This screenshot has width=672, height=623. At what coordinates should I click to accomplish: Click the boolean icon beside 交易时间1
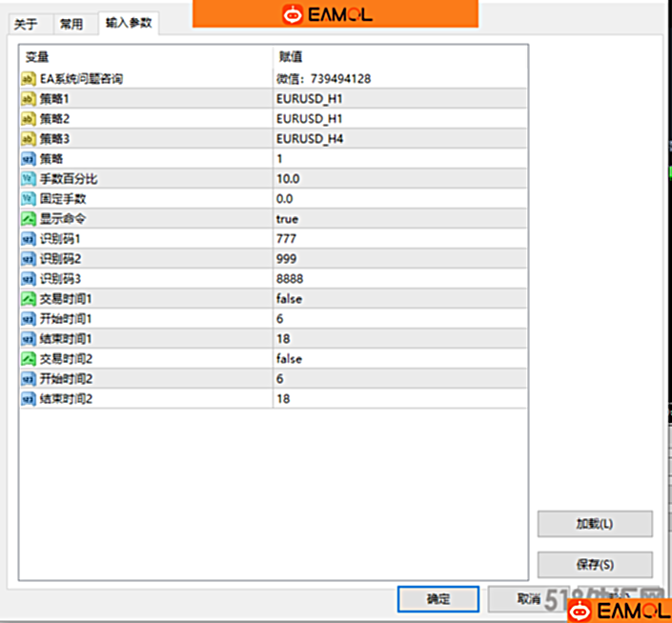point(28,299)
